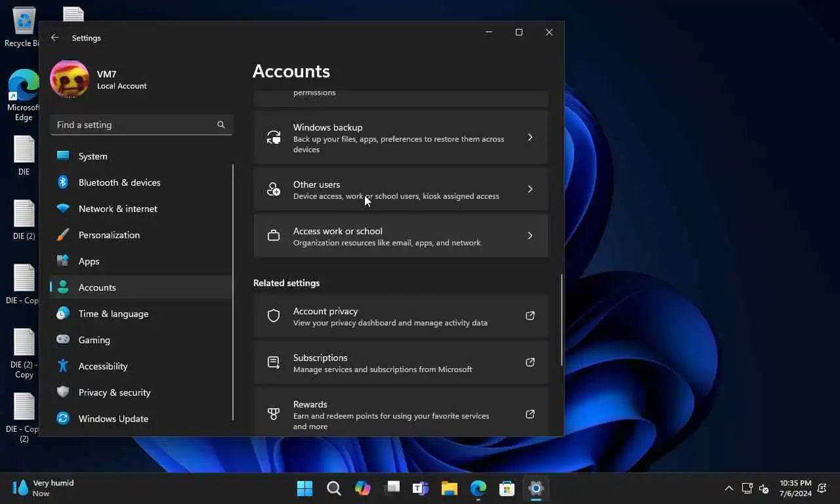Click the Time & language globe clock icon
The height and width of the screenshot is (504, 840).
tap(63, 314)
